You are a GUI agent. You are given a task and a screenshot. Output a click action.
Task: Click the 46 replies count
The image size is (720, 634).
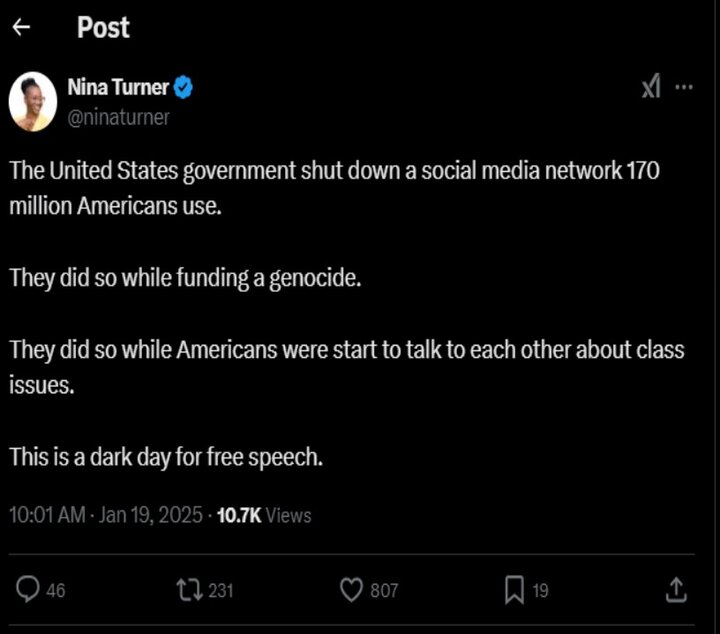56,591
